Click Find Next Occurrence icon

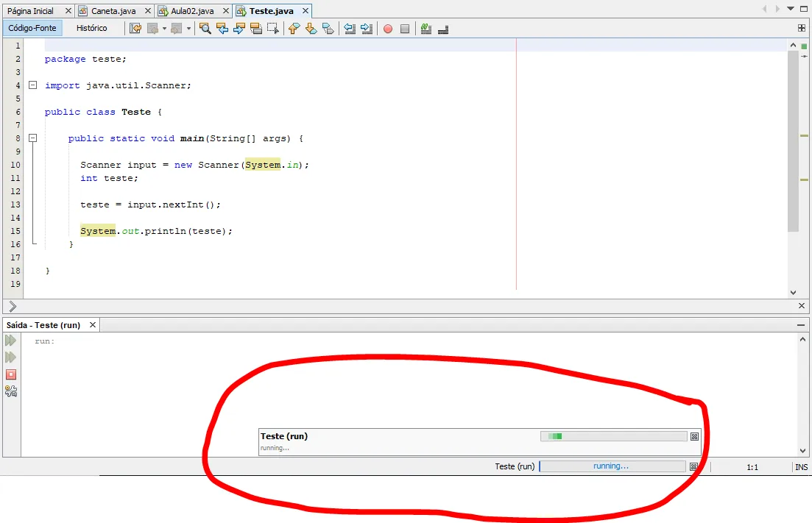tap(239, 29)
